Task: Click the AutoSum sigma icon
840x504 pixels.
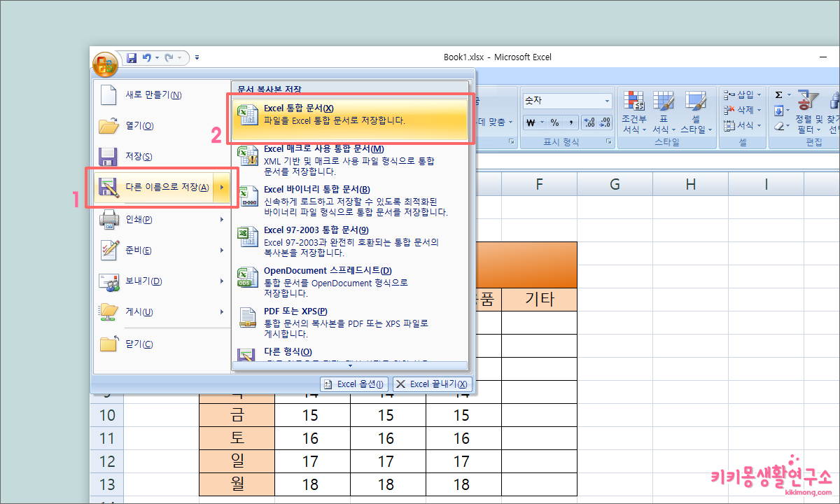Action: (x=778, y=94)
